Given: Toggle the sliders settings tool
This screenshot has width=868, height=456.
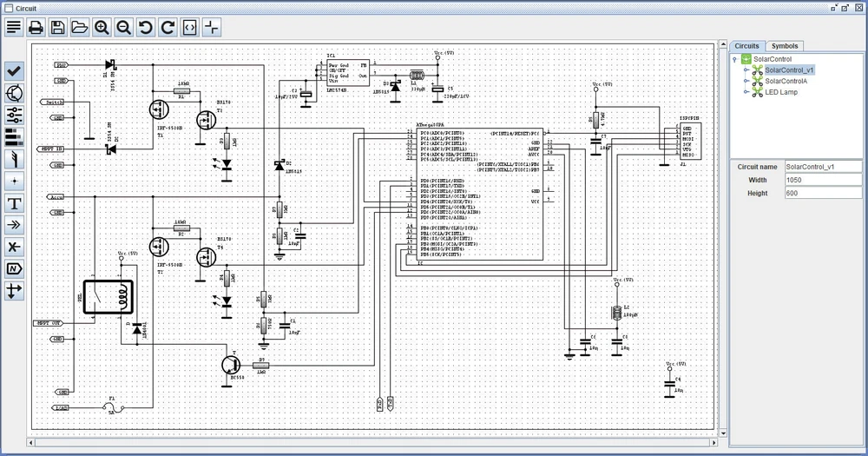Looking at the screenshot, I should click(14, 115).
